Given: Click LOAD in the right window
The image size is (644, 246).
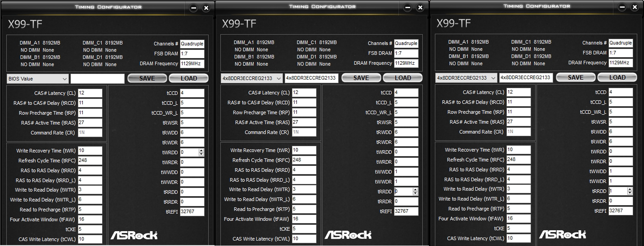Looking at the screenshot, I should click(617, 77).
